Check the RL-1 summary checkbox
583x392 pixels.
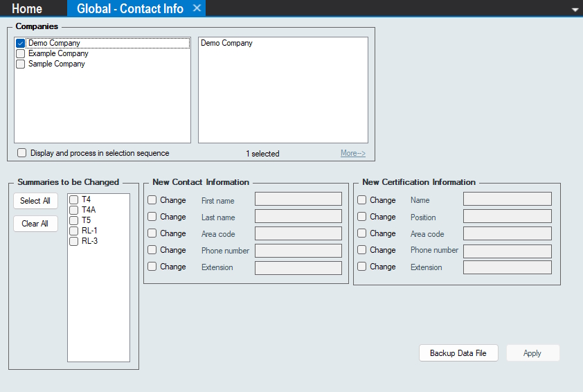pyautogui.click(x=73, y=231)
